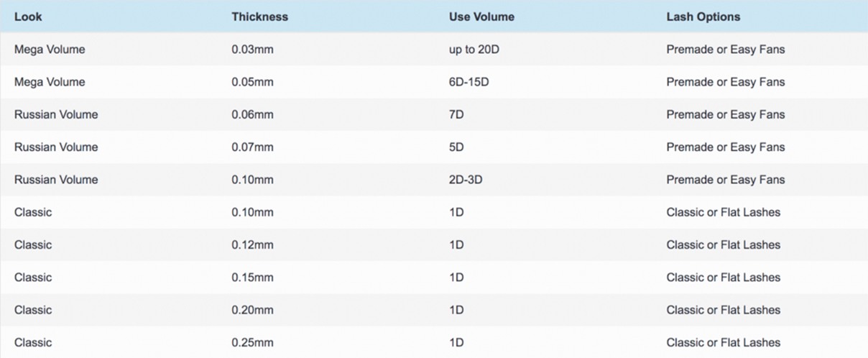
Task: Select the 0.12mm thickness cell
Action: pos(252,245)
